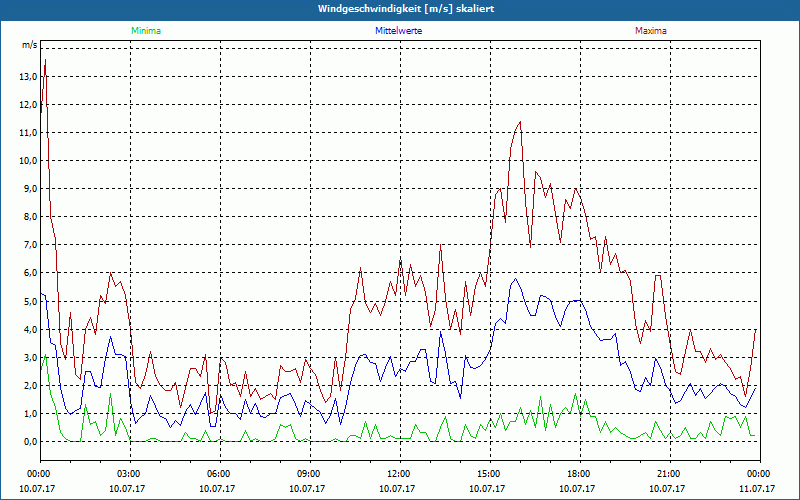The height and width of the screenshot is (500, 800).
Task: Click the '5,0' y-axis value
Action: tap(30, 302)
